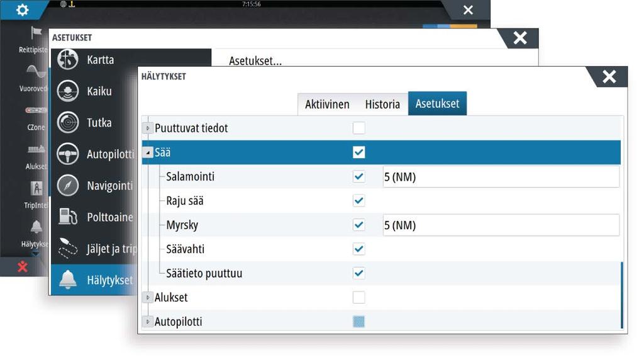Click the alarms list vertical scrollbar
This screenshot has width=644, height=364.
click(x=622, y=295)
